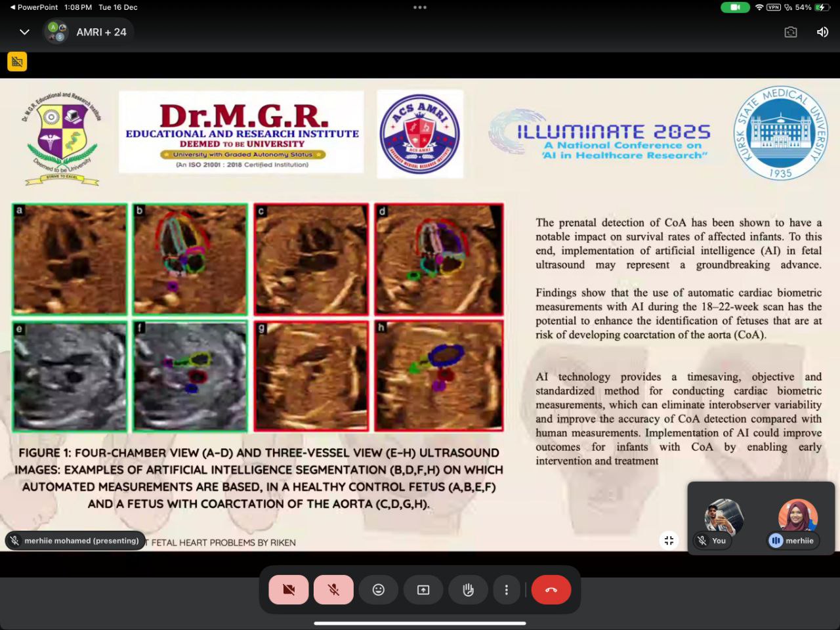Switch camera using the top-right camera icon
This screenshot has width=840, height=630.
[791, 32]
